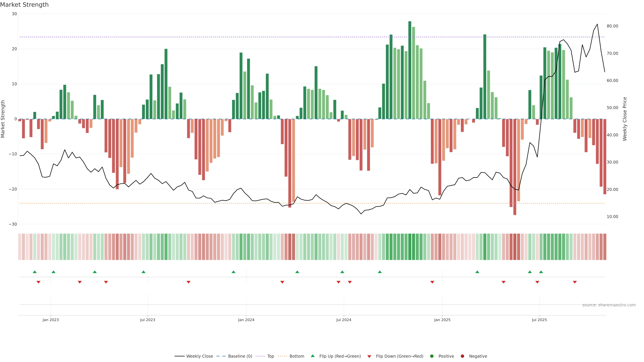644x362 pixels.
Task: Click the first green flip-up triangle marker
Action: pyautogui.click(x=35, y=272)
